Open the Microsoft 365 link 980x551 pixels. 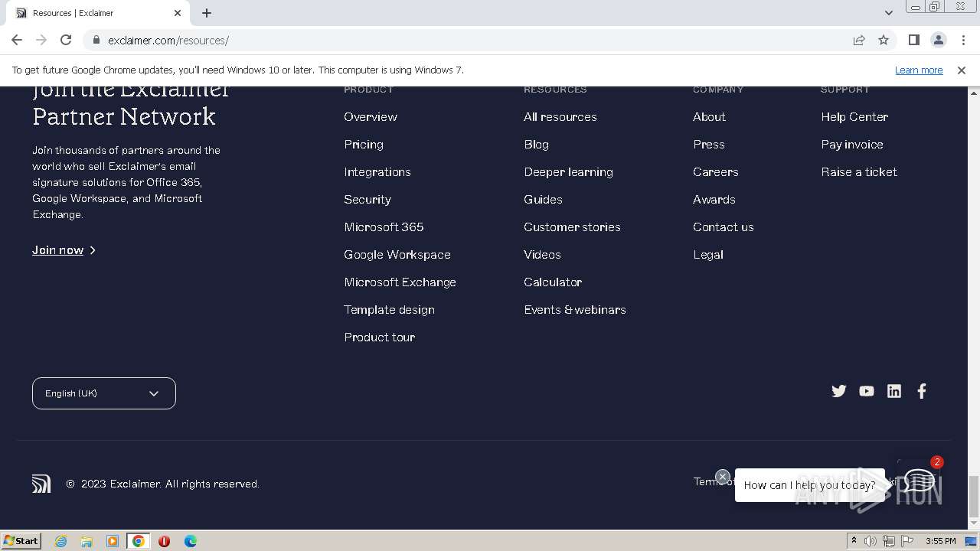384,227
